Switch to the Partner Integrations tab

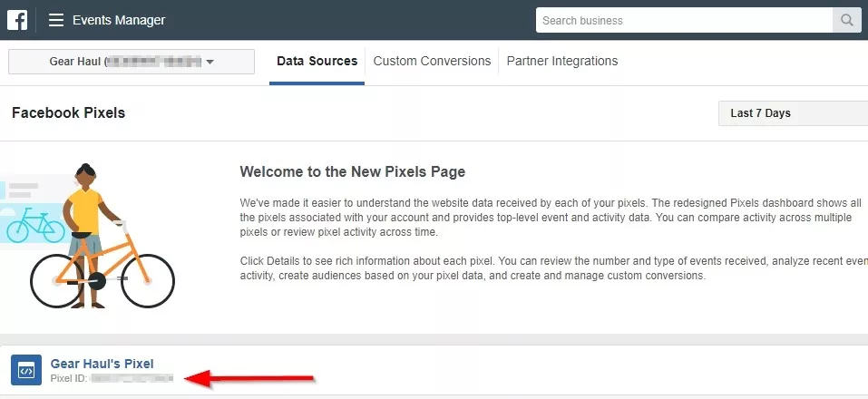point(562,62)
